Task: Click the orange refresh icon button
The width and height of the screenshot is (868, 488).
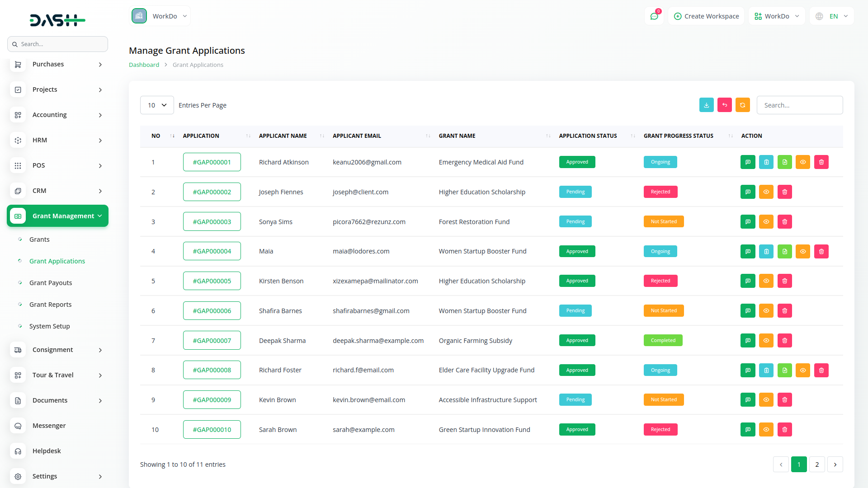Action: [x=742, y=105]
